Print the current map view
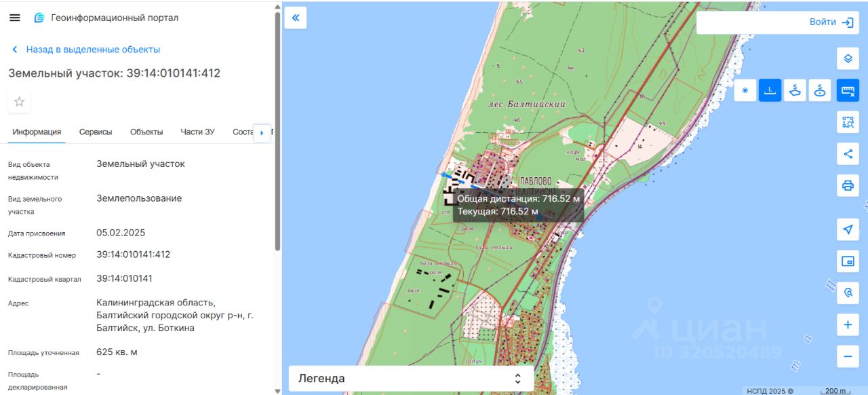868x395 pixels. (847, 185)
